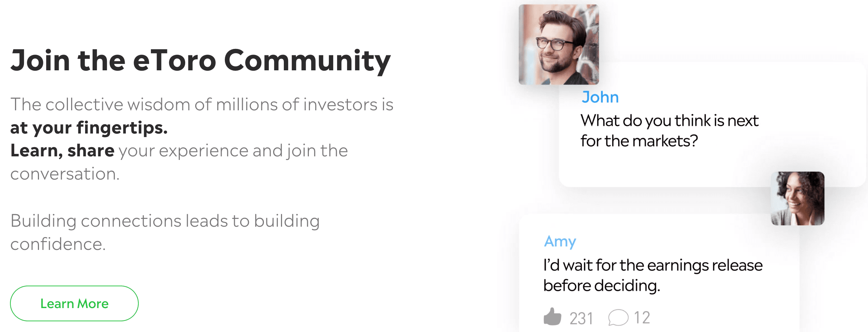Image resolution: width=868 pixels, height=332 pixels.
Task: Select Amy's reply about earnings release
Action: (653, 275)
